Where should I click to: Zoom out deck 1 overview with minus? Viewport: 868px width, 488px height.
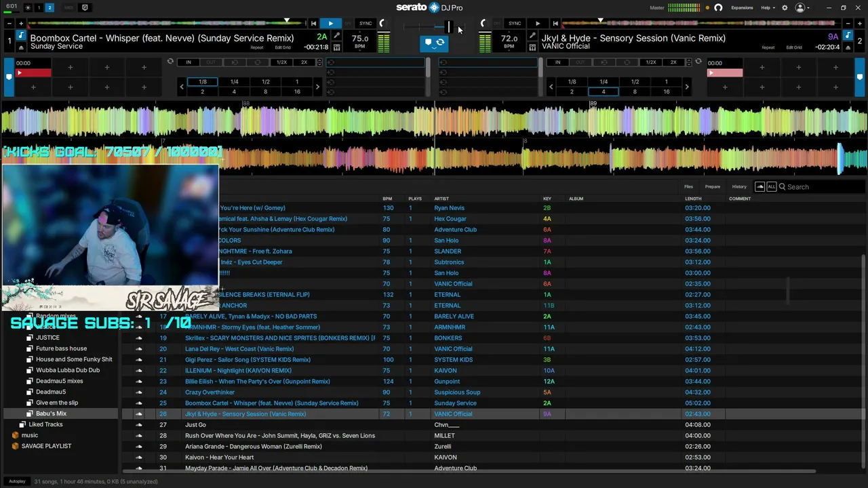coord(9,24)
